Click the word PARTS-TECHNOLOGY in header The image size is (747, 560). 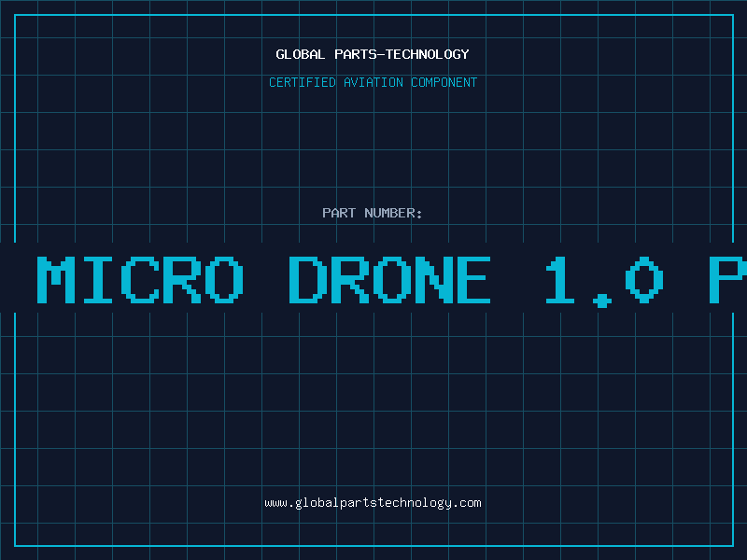pyautogui.click(x=402, y=54)
